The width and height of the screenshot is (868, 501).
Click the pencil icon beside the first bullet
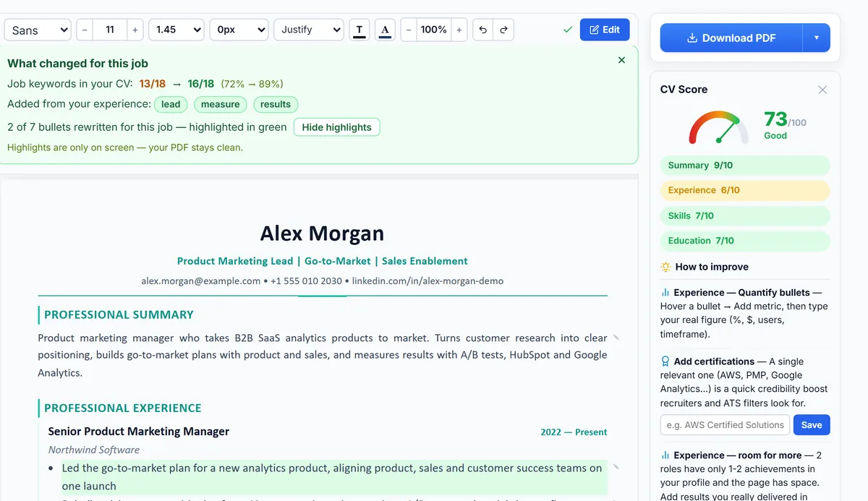pyautogui.click(x=616, y=467)
